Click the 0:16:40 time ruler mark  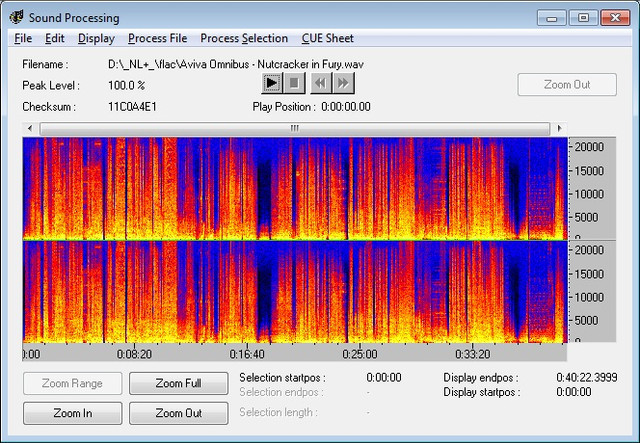click(247, 354)
